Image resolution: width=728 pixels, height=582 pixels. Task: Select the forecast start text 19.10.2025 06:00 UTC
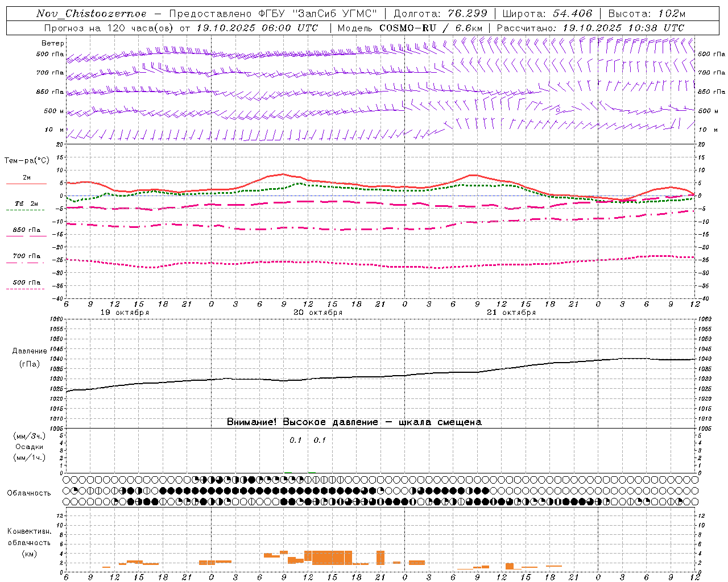(257, 28)
